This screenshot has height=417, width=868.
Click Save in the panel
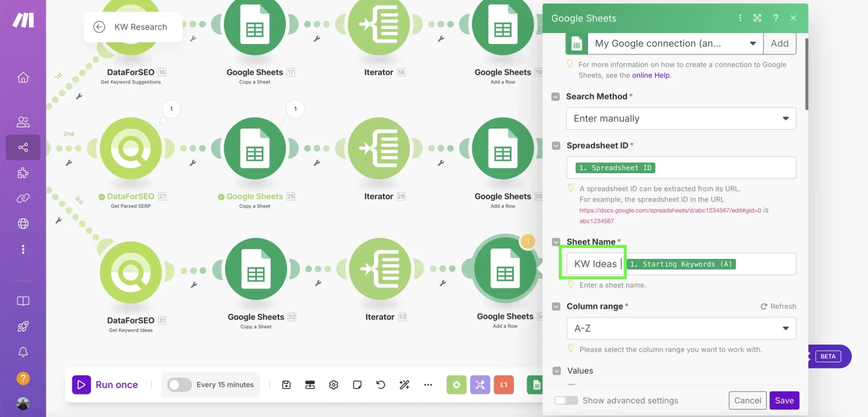click(784, 400)
